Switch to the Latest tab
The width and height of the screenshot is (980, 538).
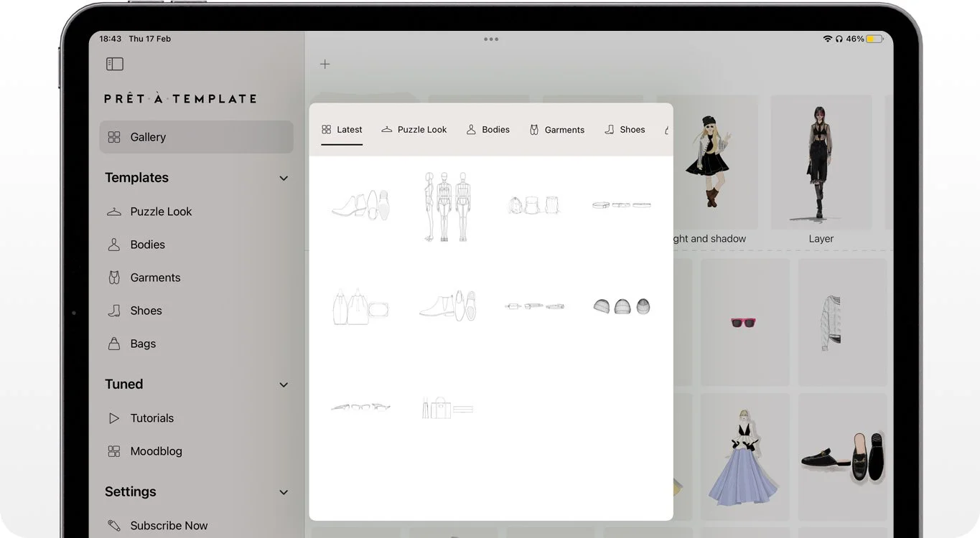pos(342,130)
